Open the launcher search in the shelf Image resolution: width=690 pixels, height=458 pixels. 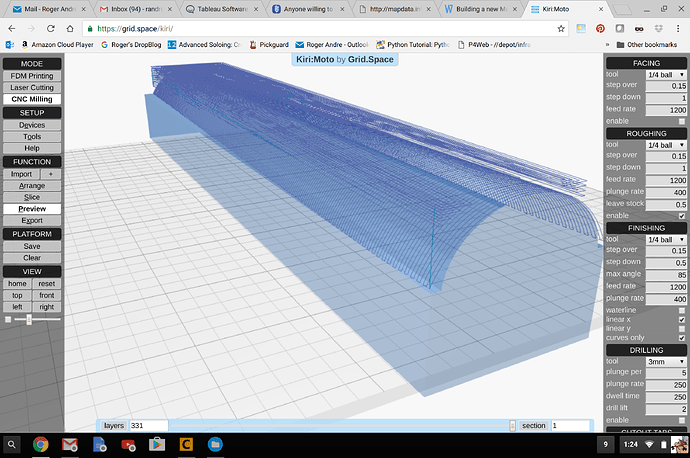click(12, 445)
